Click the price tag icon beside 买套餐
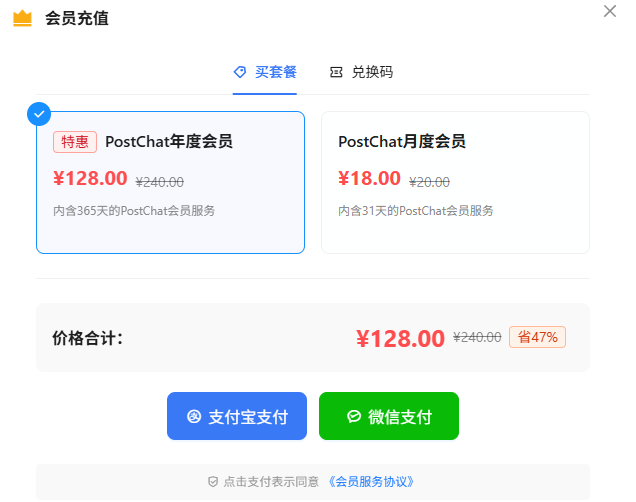636x502 pixels. [x=240, y=72]
